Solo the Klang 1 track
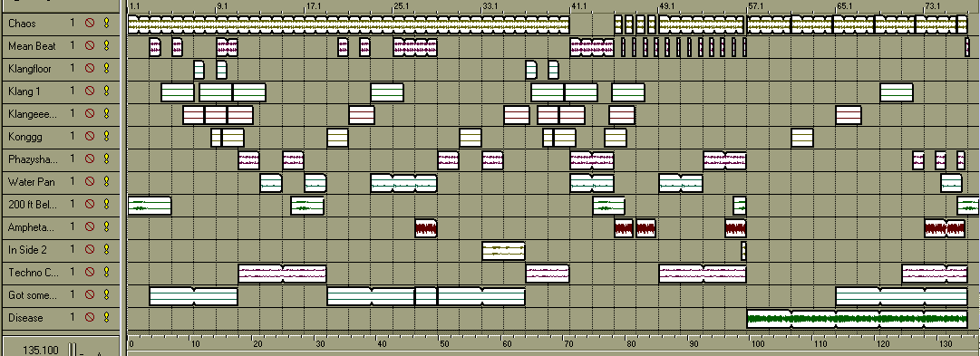Viewport: 980px width, 356px height. coord(106,91)
